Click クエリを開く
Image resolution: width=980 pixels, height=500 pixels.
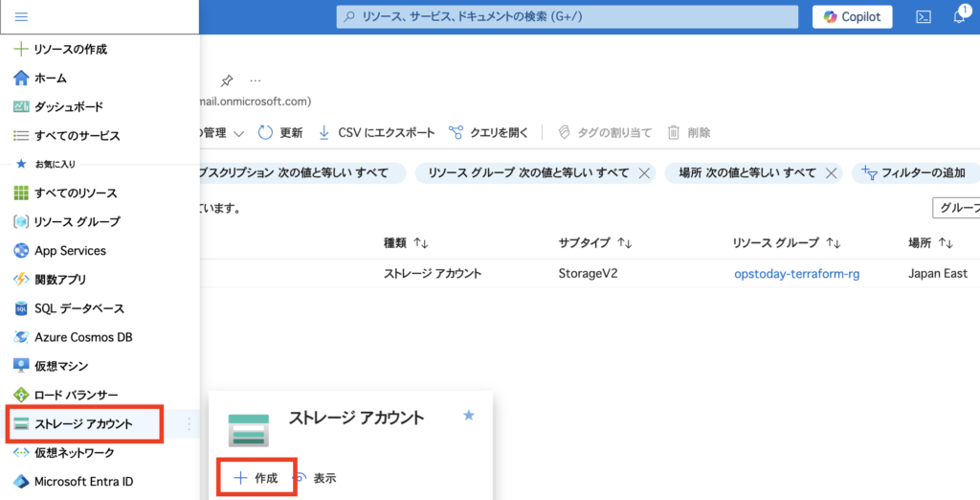[x=489, y=133]
